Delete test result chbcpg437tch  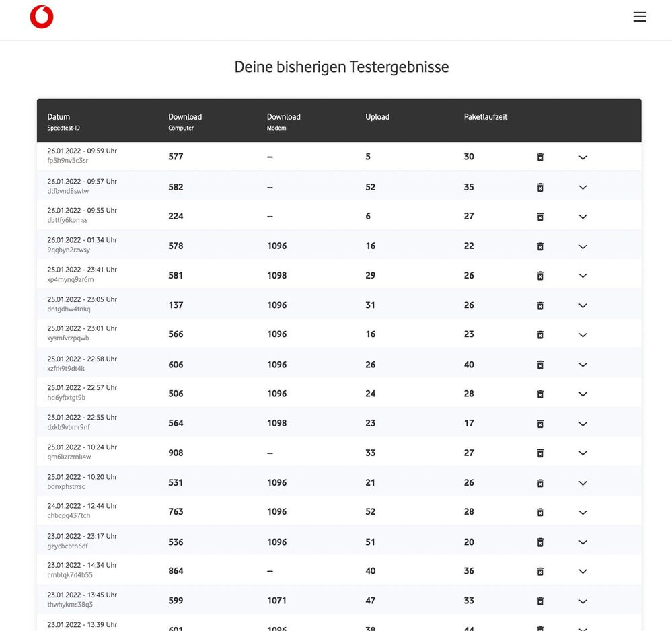pos(540,512)
